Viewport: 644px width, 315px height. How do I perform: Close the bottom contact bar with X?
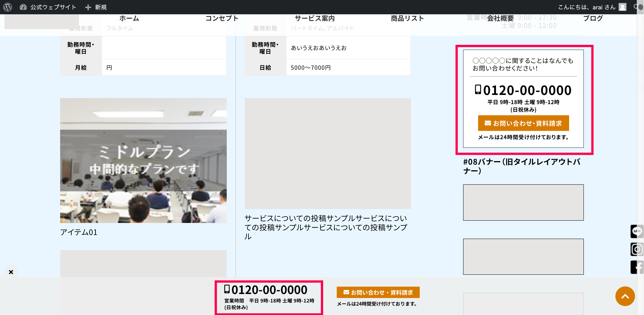point(11,272)
